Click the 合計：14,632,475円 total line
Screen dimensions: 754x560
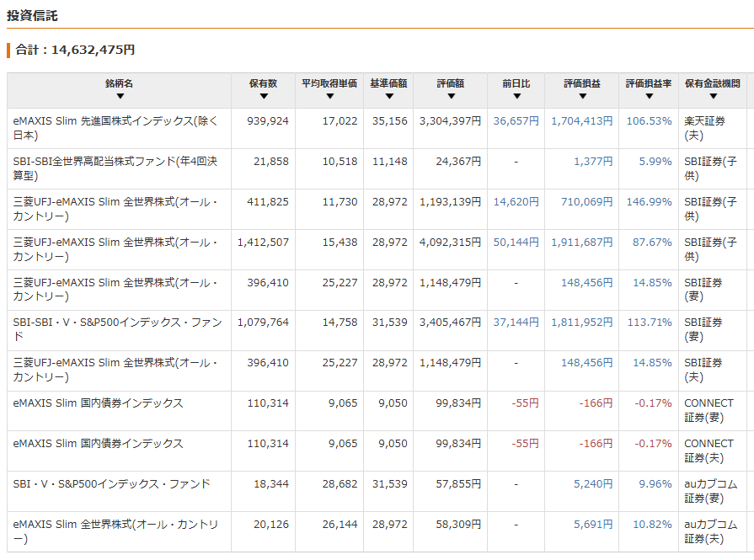tap(75, 50)
